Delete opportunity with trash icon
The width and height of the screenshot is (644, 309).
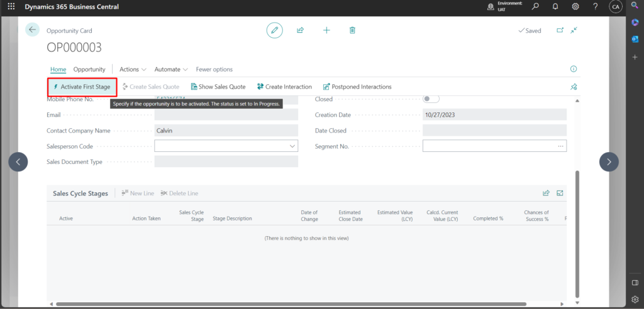click(x=352, y=30)
